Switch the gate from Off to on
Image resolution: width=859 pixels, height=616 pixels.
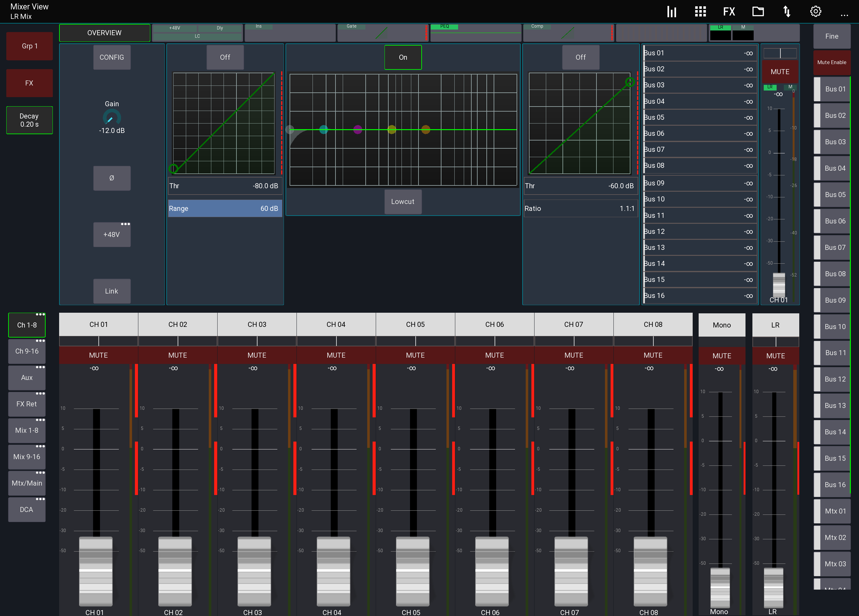pyautogui.click(x=225, y=57)
